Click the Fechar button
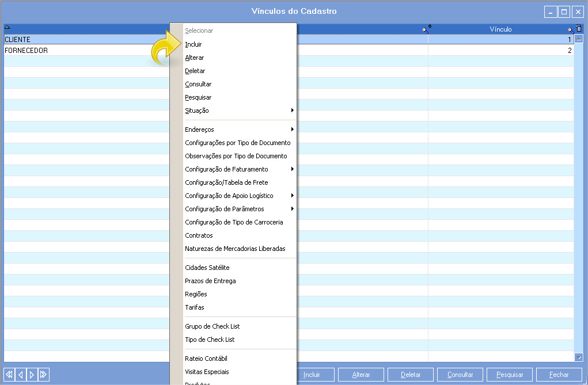Viewport: 588px width, 385px height. click(x=559, y=375)
